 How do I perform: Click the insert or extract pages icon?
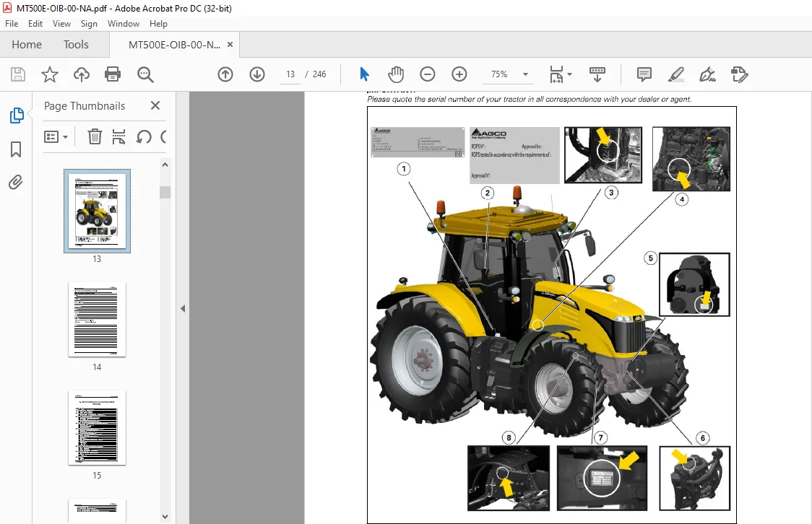click(118, 137)
